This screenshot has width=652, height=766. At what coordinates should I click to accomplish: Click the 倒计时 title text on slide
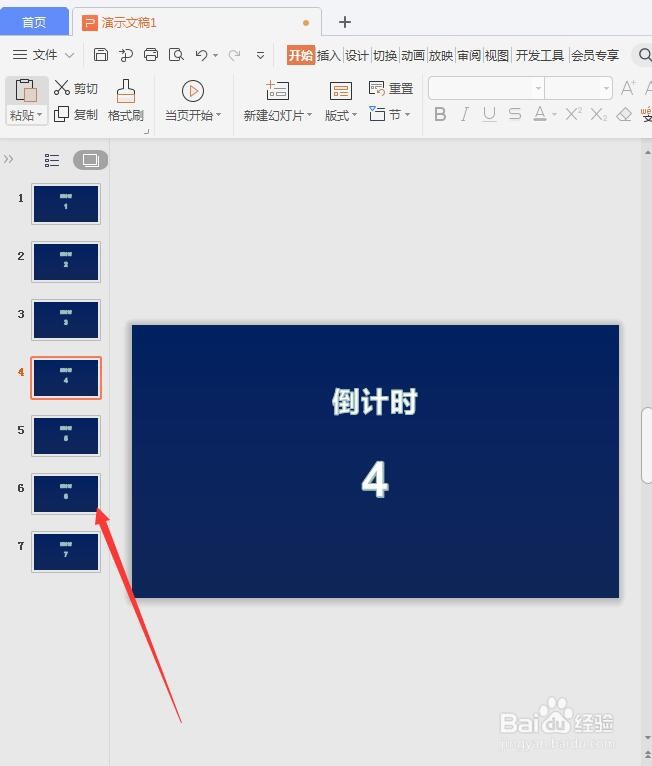click(x=375, y=402)
